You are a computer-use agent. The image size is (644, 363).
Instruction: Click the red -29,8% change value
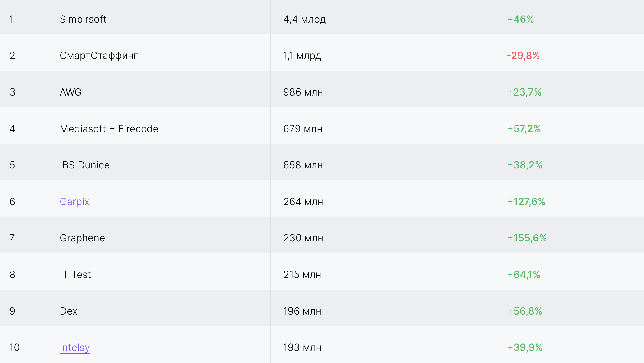tap(523, 56)
